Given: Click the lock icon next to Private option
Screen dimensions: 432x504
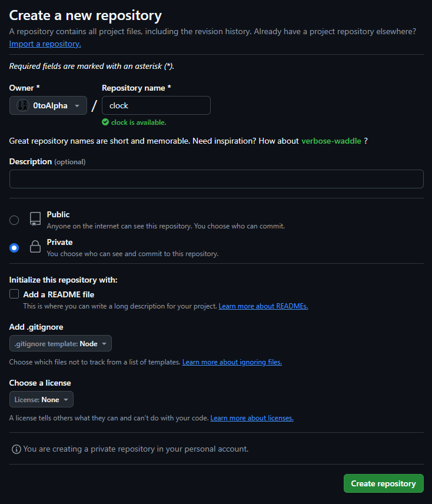Looking at the screenshot, I should click(x=35, y=246).
